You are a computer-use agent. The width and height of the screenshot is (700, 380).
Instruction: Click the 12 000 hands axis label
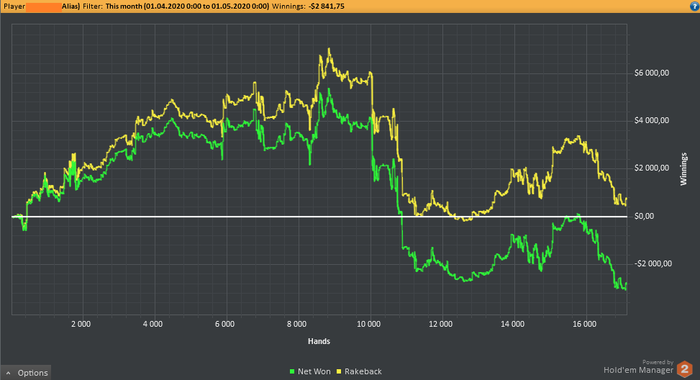pyautogui.click(x=441, y=324)
